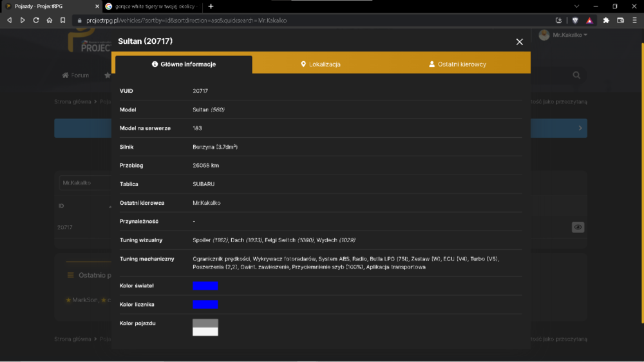Open the Forum navigation link
Screen dimensions: 644x362
(x=75, y=75)
